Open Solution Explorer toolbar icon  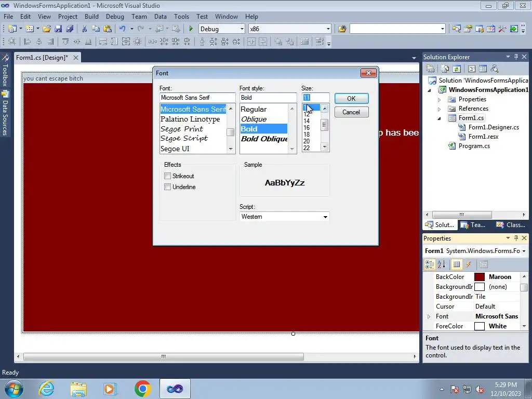[456, 29]
